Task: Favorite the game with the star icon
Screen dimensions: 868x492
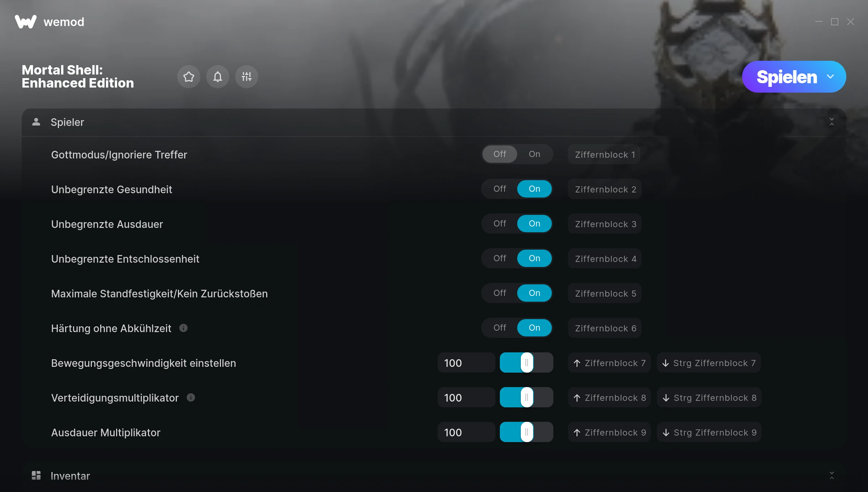Action: coord(189,77)
